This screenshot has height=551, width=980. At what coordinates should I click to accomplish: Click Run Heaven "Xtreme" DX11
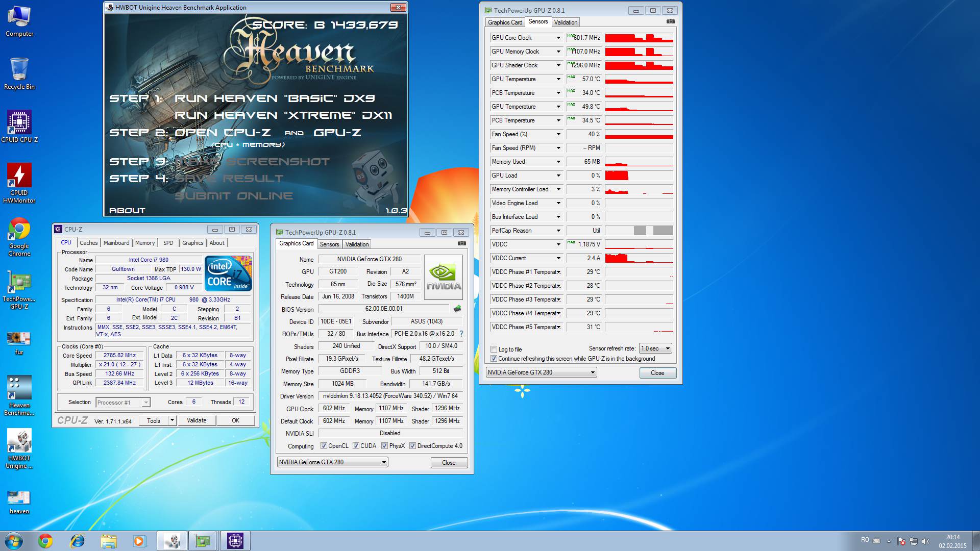click(283, 115)
